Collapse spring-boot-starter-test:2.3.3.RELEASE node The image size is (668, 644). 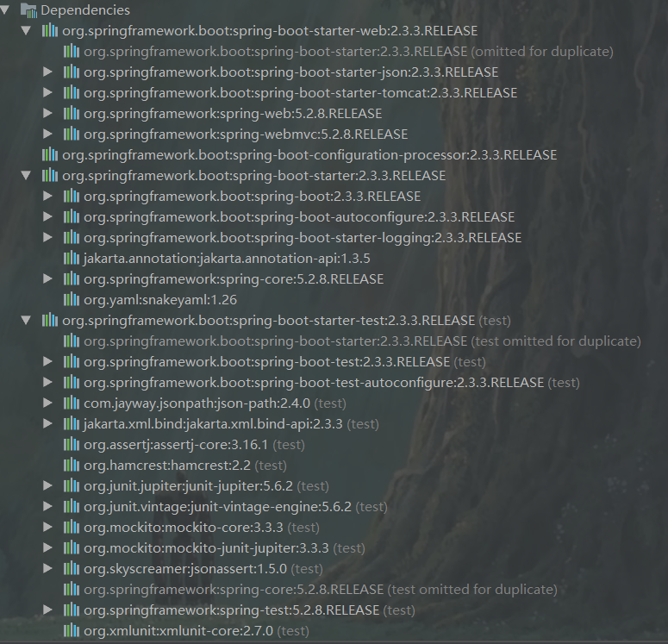pyautogui.click(x=26, y=320)
